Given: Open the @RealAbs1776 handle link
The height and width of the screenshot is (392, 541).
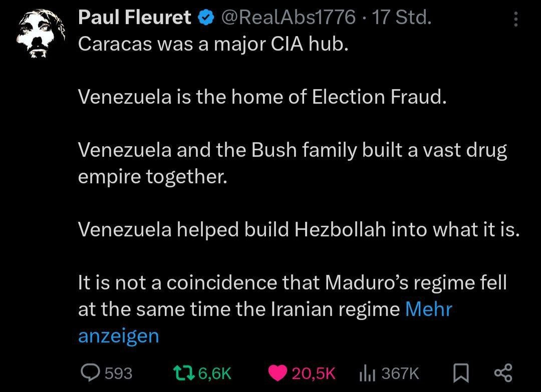Looking at the screenshot, I should tap(288, 19).
